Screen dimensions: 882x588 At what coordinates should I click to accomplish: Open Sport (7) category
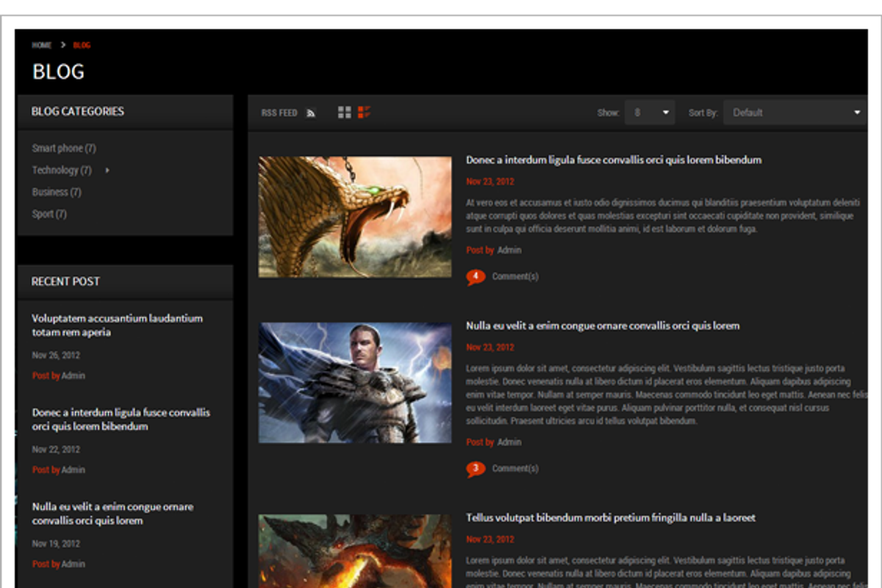click(49, 215)
